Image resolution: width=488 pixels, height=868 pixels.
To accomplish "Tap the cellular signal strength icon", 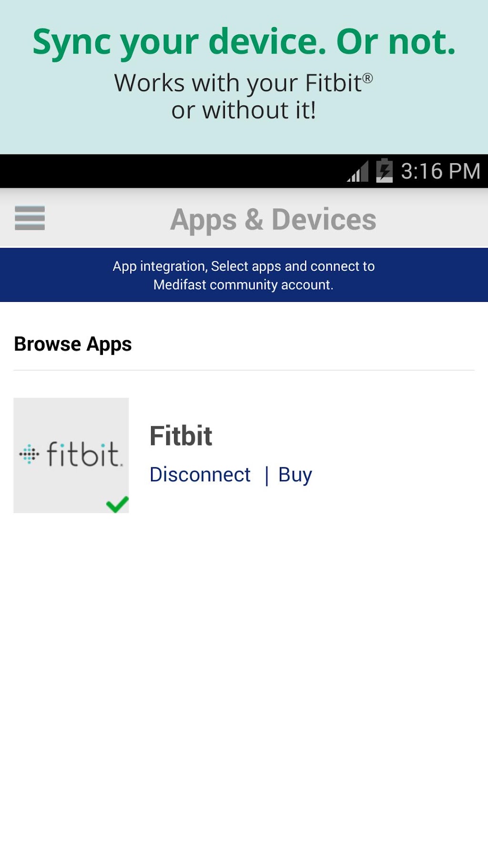I will pyautogui.click(x=358, y=172).
